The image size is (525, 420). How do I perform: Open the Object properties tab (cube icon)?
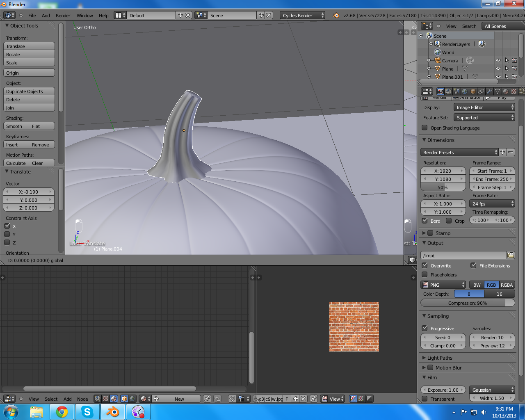click(x=473, y=91)
